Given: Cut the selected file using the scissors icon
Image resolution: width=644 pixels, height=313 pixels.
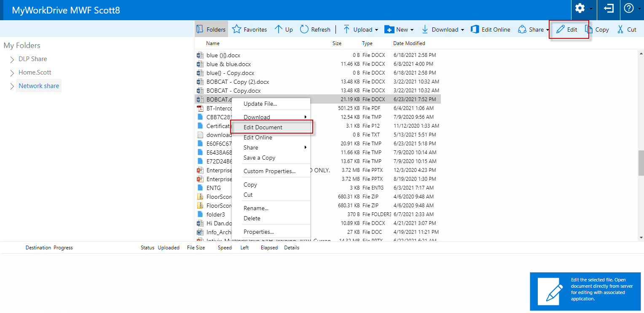Looking at the screenshot, I should coord(620,29).
